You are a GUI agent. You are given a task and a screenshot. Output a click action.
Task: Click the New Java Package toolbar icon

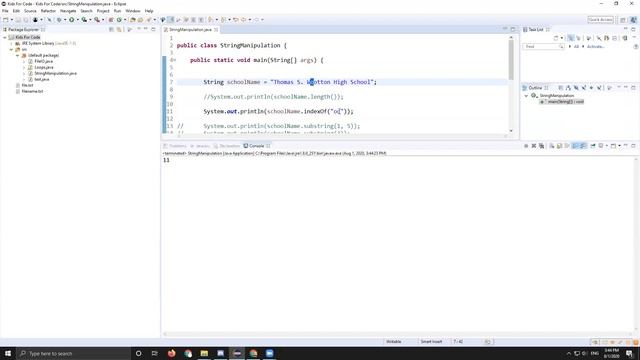111,20
